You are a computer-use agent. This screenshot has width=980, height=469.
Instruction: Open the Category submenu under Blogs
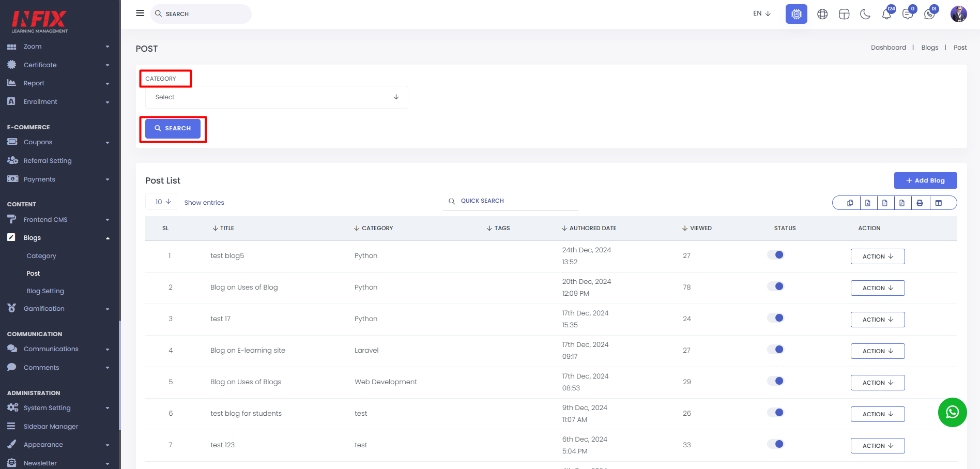[41, 256]
